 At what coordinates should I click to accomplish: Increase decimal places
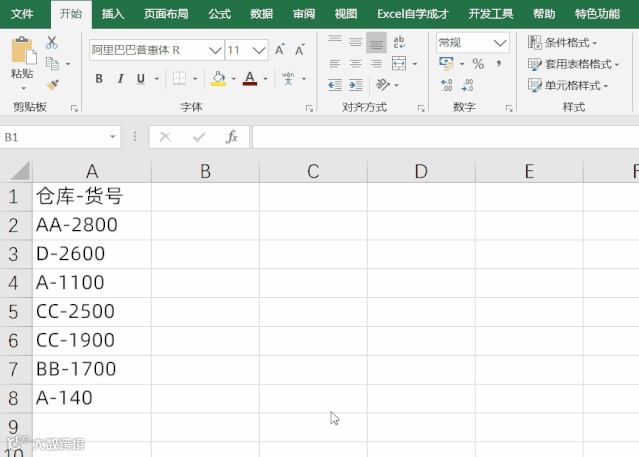point(447,85)
